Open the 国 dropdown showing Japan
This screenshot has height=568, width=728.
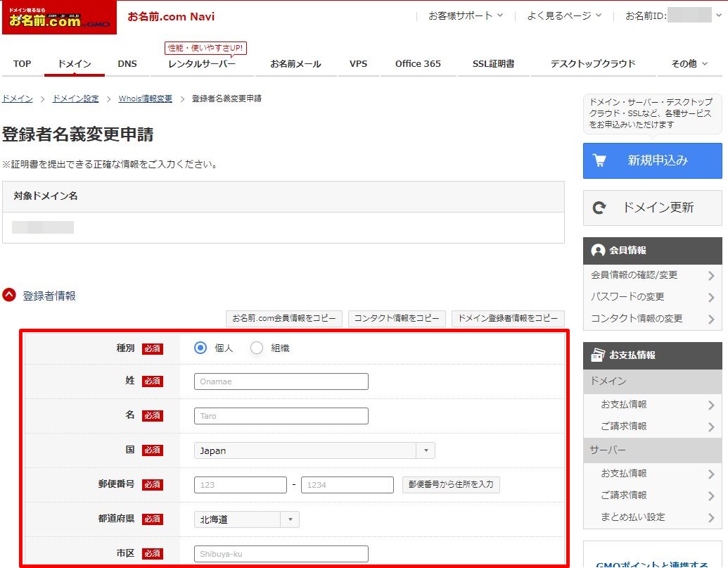click(x=426, y=450)
